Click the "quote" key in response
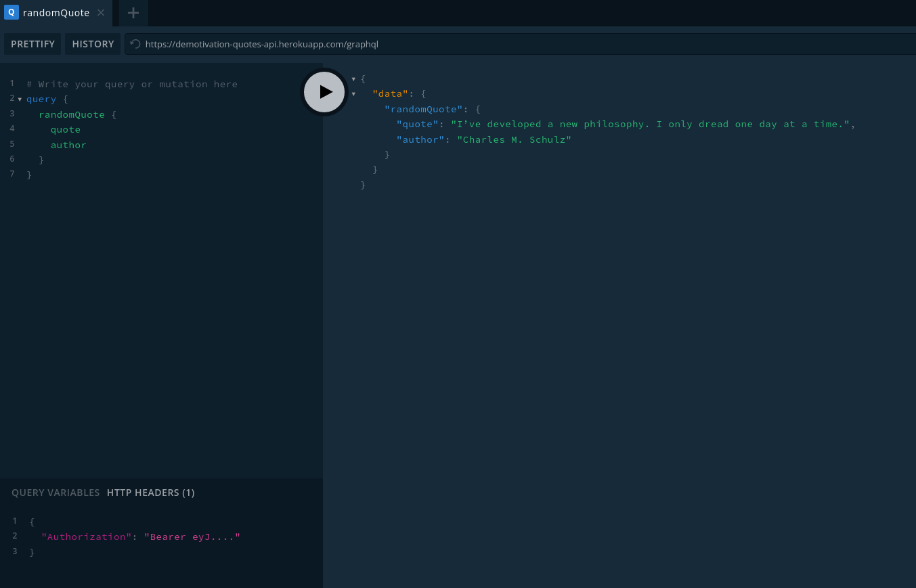Image resolution: width=916 pixels, height=588 pixels. 418,125
